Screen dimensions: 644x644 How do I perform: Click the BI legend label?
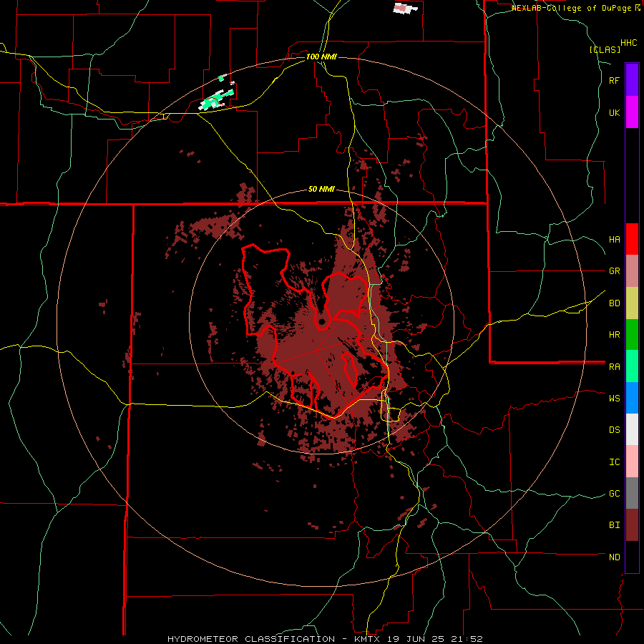click(614, 525)
